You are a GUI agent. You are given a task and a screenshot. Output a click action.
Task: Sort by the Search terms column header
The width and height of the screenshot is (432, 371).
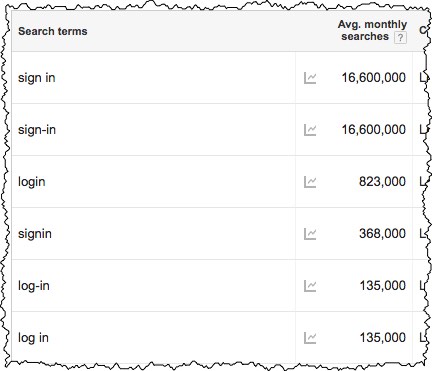click(53, 31)
